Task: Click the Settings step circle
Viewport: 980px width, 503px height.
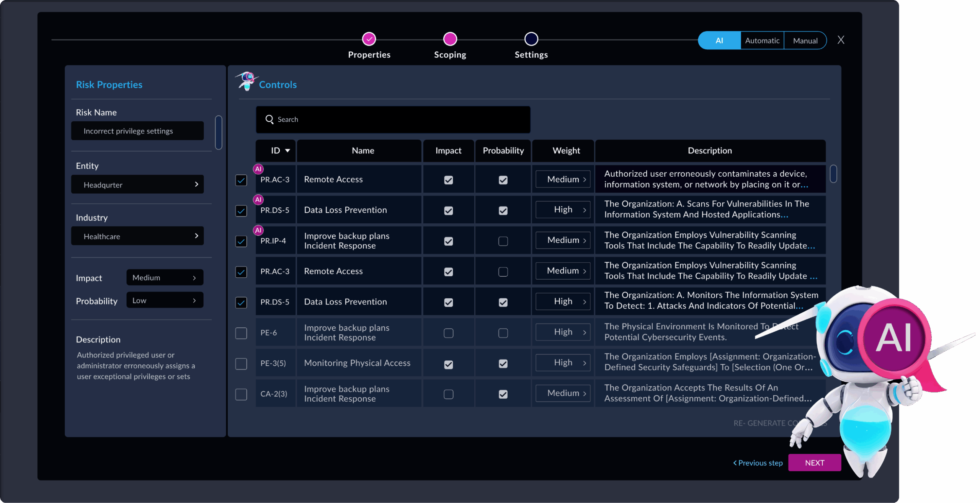Action: [531, 39]
